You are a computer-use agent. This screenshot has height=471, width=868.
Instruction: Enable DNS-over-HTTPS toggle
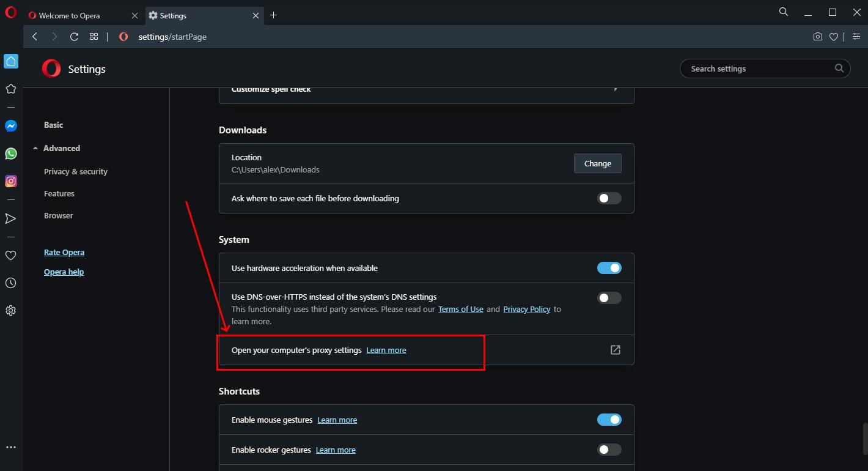click(609, 298)
